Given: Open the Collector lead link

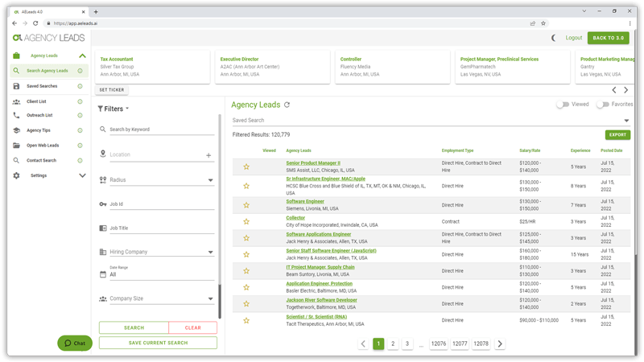Looking at the screenshot, I should click(x=295, y=218).
